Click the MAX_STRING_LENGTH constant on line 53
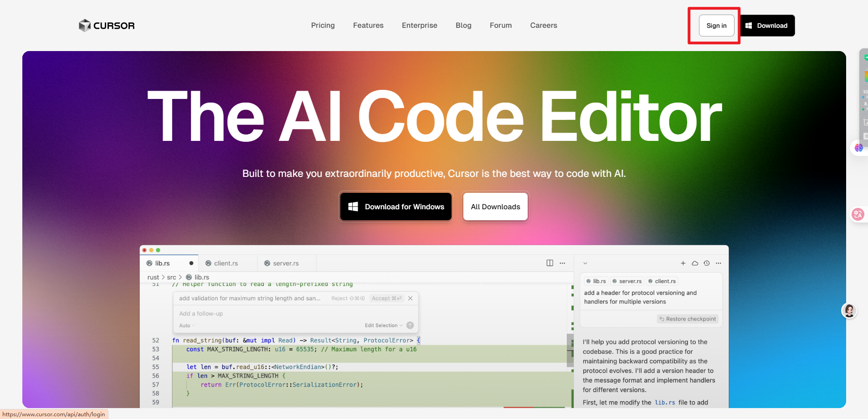This screenshot has height=419, width=868. coord(237,349)
